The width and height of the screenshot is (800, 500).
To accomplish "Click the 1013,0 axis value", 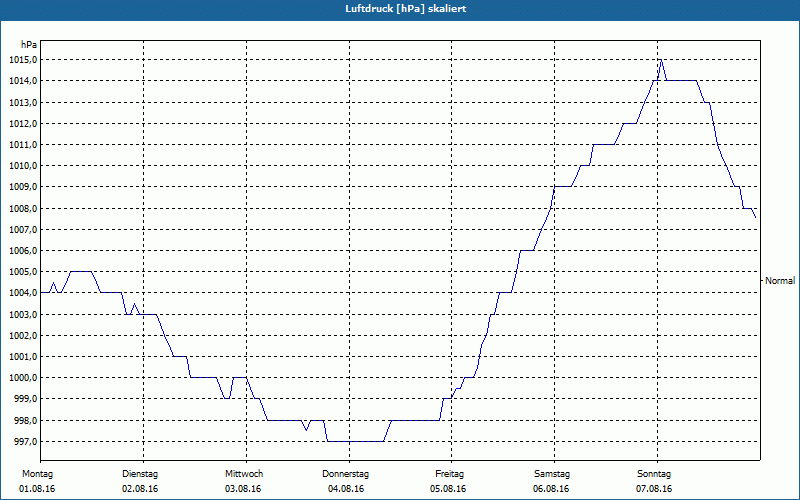I will (x=23, y=103).
